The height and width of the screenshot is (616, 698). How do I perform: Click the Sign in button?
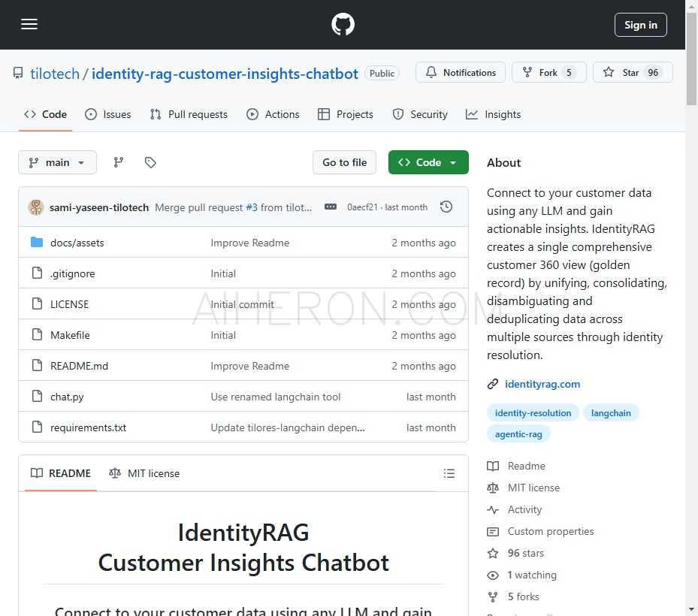tap(640, 25)
